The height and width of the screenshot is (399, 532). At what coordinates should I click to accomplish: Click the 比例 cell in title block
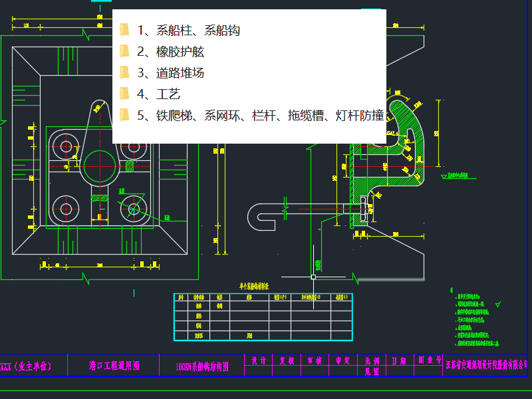372,360
